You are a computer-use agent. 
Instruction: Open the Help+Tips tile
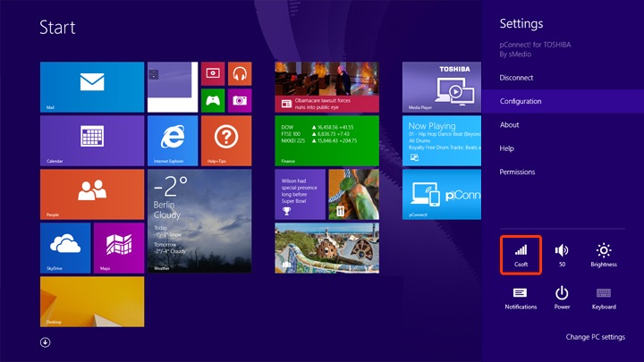(x=225, y=140)
